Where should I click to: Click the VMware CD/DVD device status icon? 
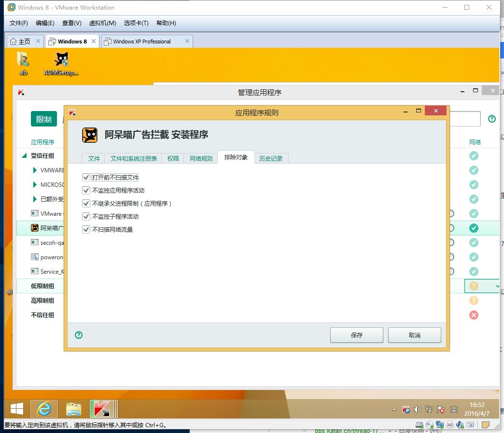point(430,425)
